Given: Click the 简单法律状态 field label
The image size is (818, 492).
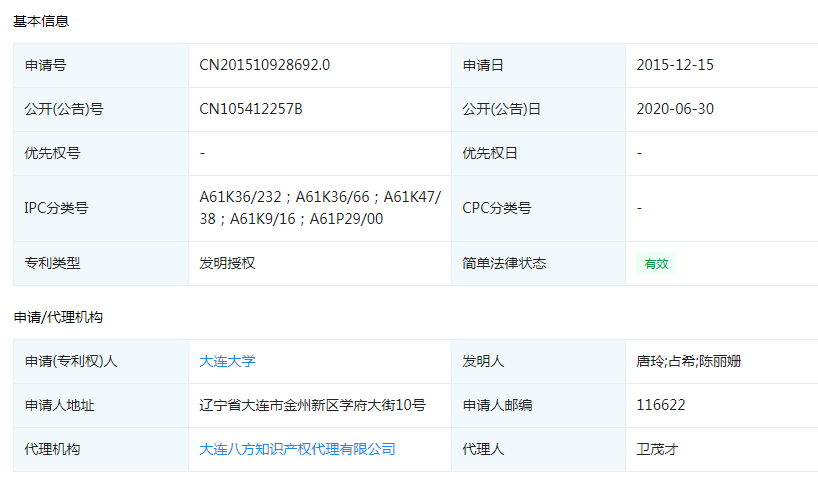Looking at the screenshot, I should 504,263.
